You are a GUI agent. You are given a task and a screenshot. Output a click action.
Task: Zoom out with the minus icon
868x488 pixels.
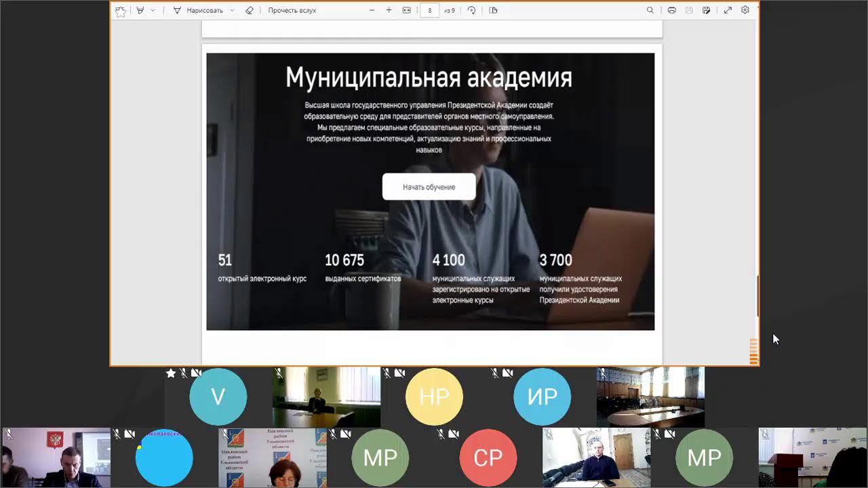[372, 10]
